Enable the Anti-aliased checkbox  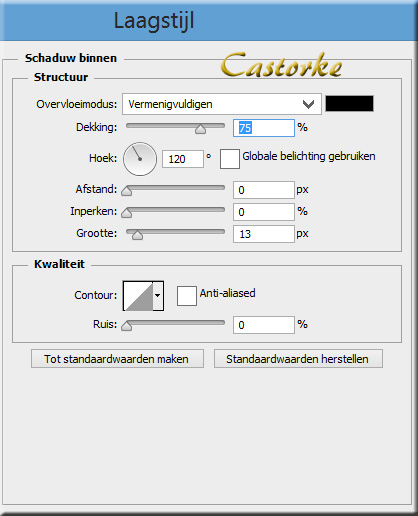(187, 296)
